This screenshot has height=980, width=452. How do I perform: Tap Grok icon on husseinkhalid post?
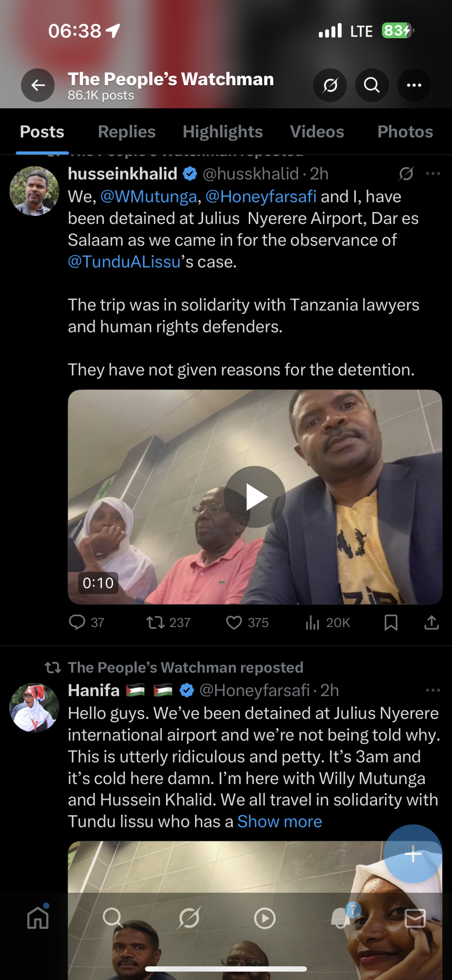click(x=406, y=174)
